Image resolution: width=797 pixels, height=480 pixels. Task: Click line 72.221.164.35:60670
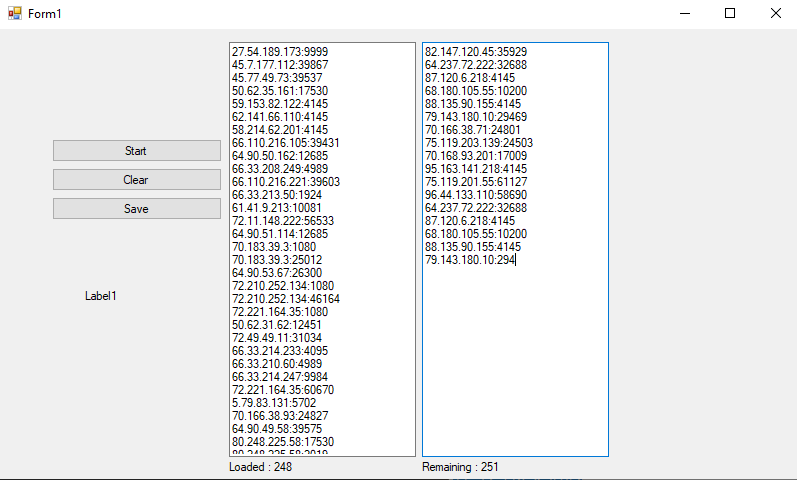point(283,390)
